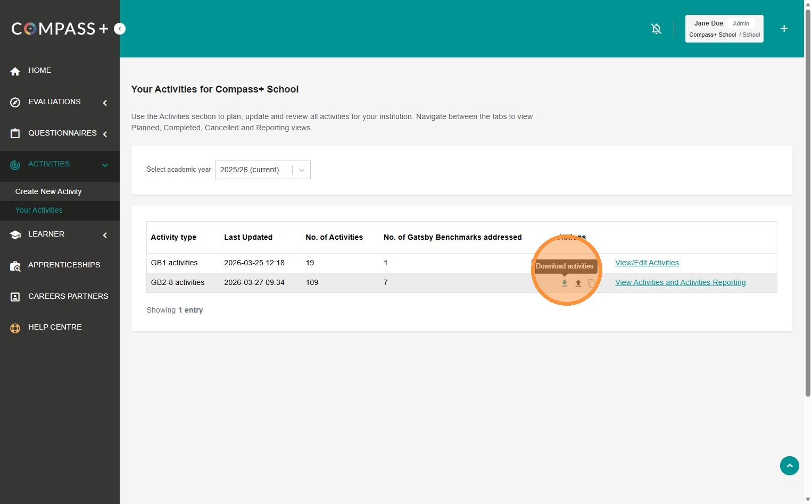Open the View/Edit Activities link

pyautogui.click(x=647, y=263)
